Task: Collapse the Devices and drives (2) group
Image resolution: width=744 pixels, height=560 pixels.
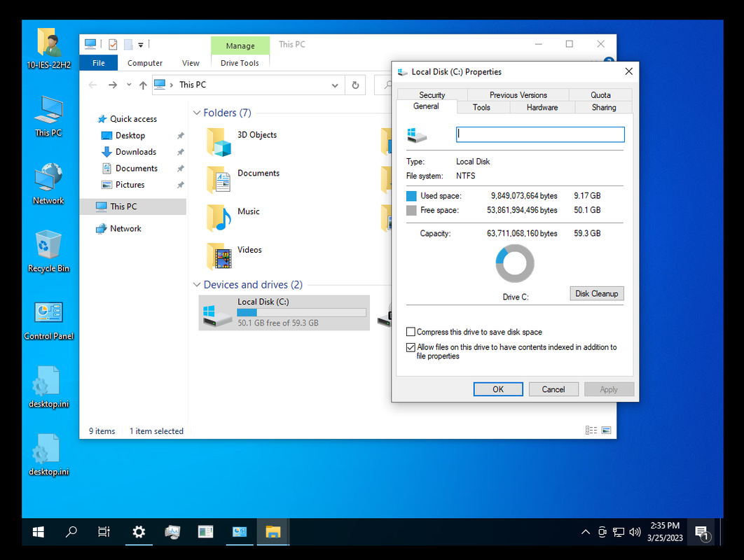Action: click(x=197, y=284)
